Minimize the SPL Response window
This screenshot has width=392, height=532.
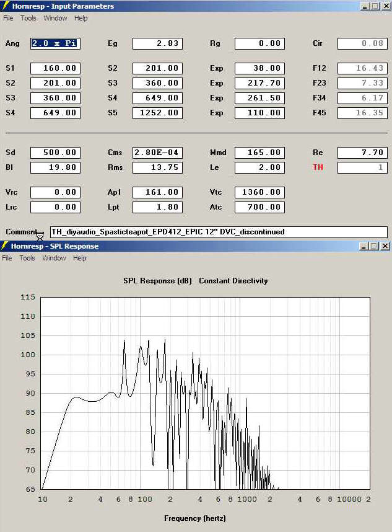pyautogui.click(x=364, y=246)
